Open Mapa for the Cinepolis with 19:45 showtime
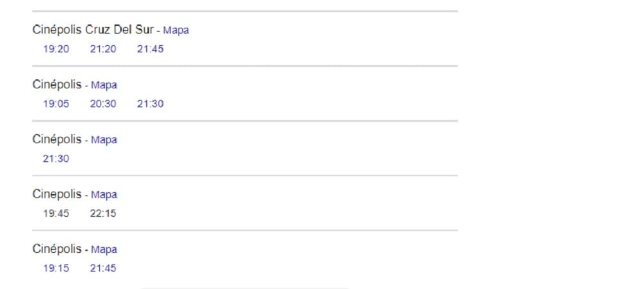Image resolution: width=644 pixels, height=289 pixels. pos(104,195)
